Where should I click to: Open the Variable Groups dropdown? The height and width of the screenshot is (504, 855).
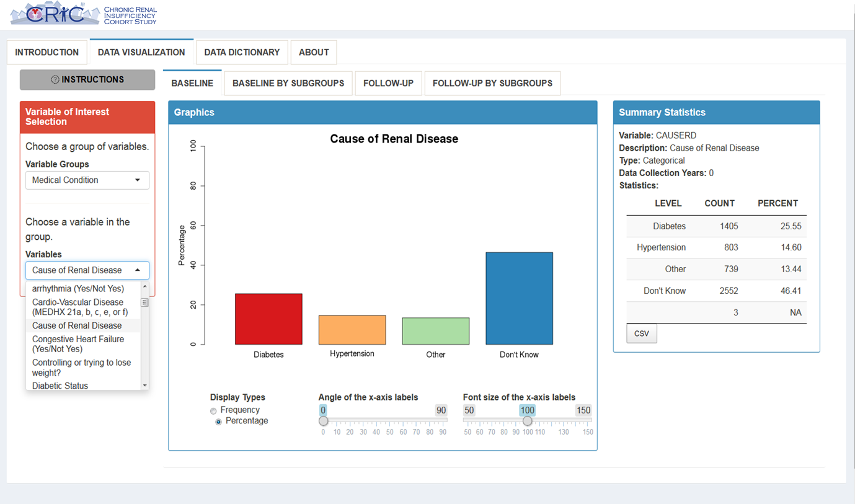coord(87,180)
